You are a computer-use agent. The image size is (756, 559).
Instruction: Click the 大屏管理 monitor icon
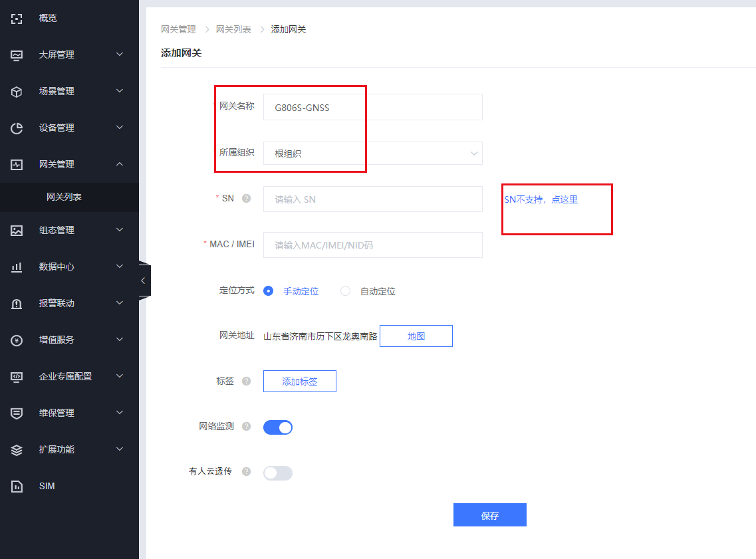click(17, 55)
